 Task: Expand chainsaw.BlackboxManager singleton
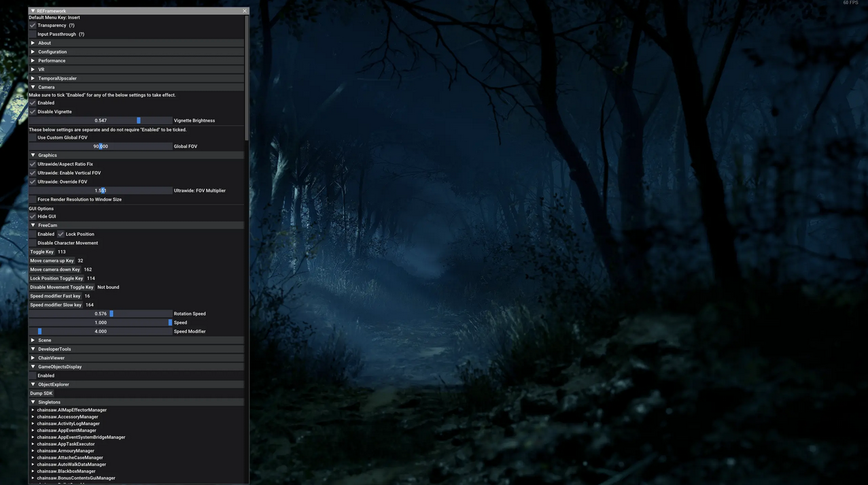pos(33,471)
